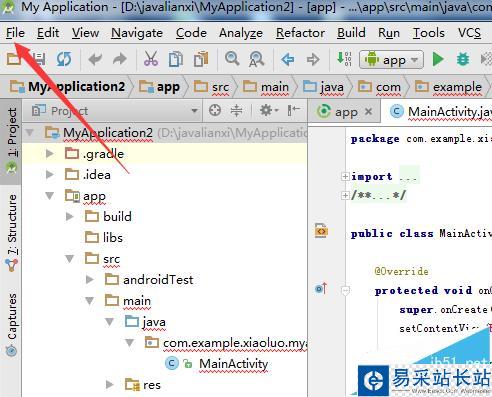
Task: Click the scroll from source target icon
Action: (x=215, y=110)
